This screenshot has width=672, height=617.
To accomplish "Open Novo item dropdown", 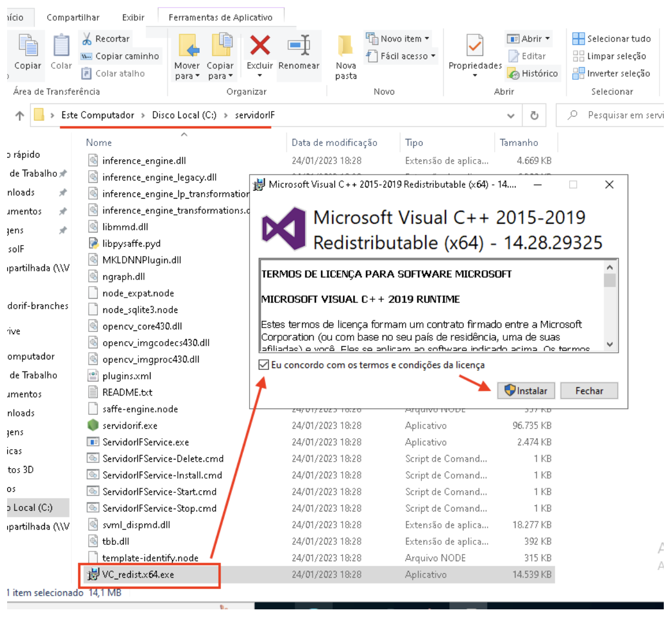I will (x=398, y=39).
